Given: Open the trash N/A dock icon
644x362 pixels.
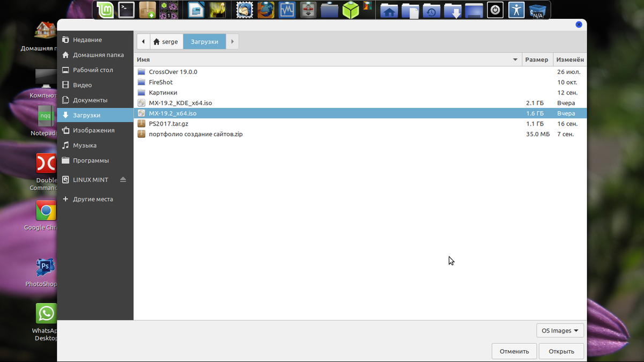Looking at the screenshot, I should (x=538, y=10).
